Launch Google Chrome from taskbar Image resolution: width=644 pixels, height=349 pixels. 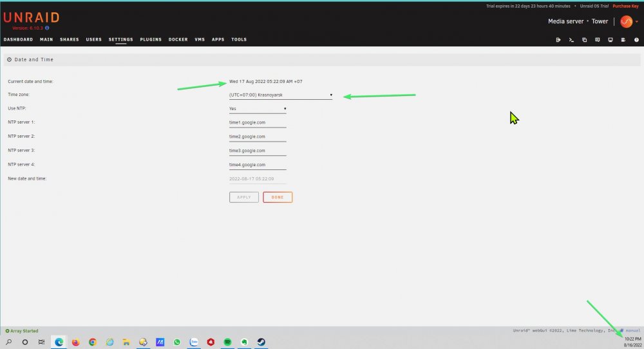92,342
